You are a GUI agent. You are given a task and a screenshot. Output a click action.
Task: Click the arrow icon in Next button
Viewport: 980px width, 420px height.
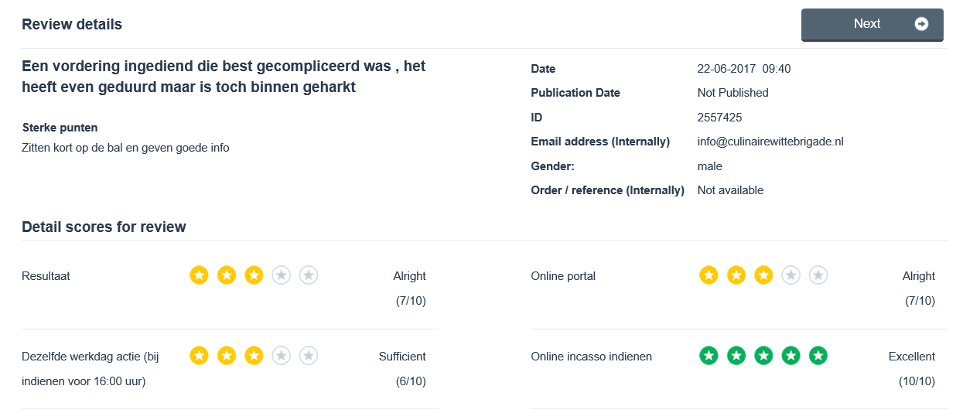pyautogui.click(x=921, y=24)
